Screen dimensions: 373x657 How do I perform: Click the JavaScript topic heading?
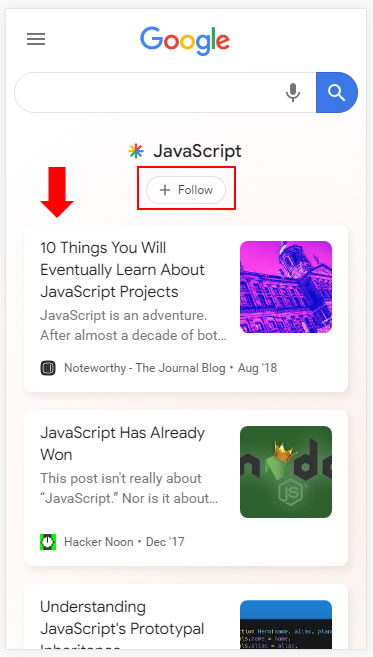coord(197,151)
